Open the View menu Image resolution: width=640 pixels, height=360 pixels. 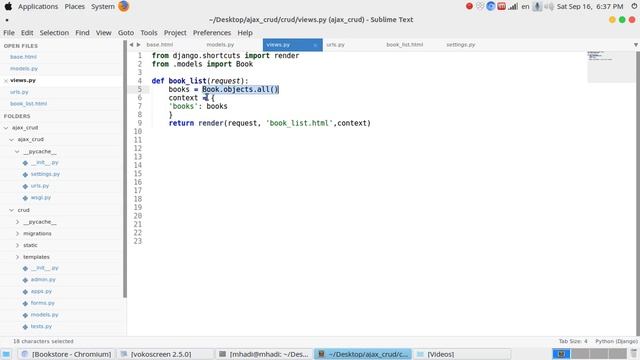tap(104, 33)
